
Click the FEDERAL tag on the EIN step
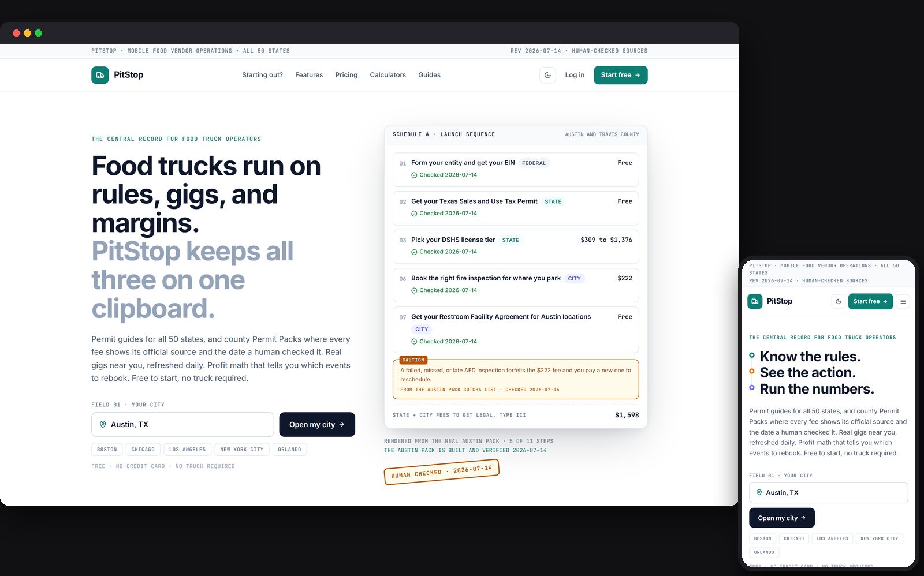tap(534, 163)
